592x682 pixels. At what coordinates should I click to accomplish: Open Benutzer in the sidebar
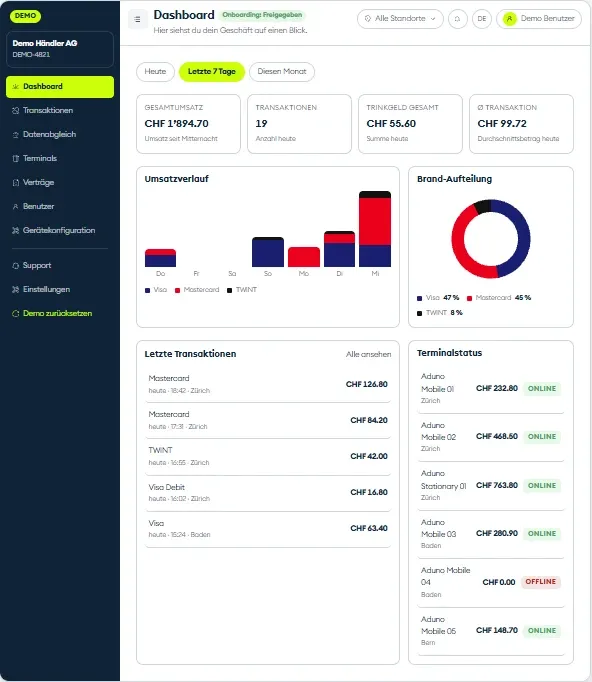point(60,206)
